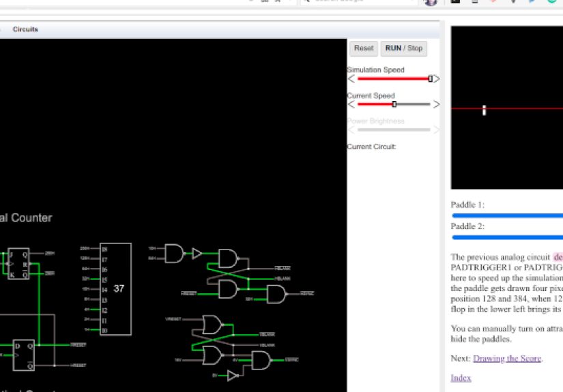Click the I2 pin of the counter
Image resolution: width=563 pixels, height=392 pixels.
pos(104,310)
